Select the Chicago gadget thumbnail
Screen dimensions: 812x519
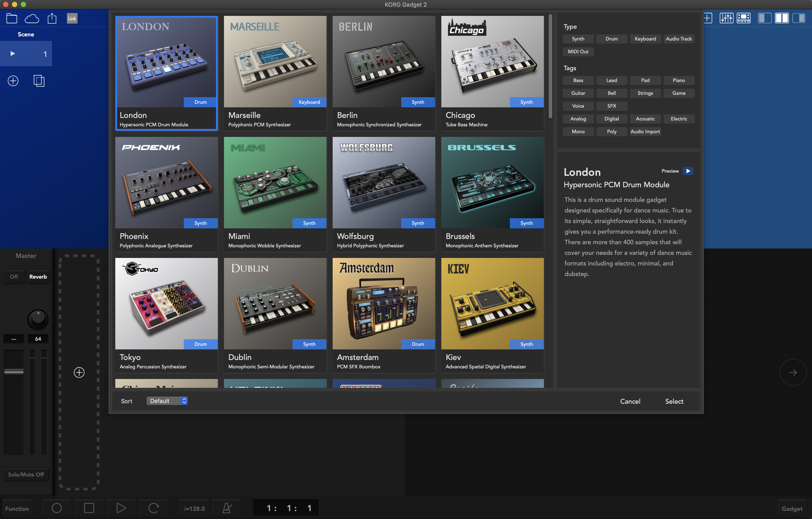pos(492,61)
